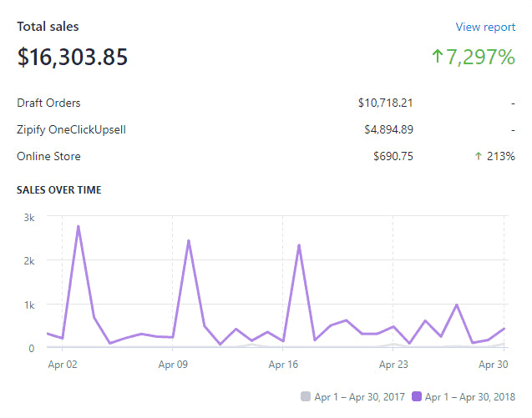Viewport: 532px width, 418px height.
Task: Click the small up arrow beside 213%
Action: click(479, 157)
